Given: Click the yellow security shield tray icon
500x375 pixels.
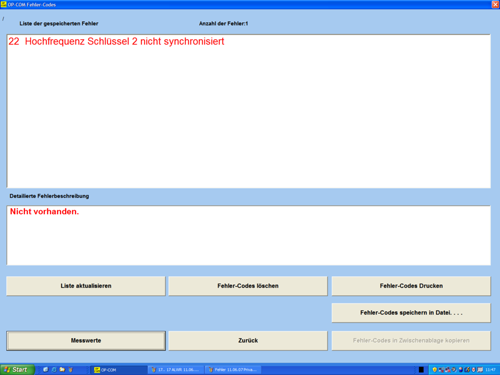Looking at the screenshot, I should pyautogui.click(x=435, y=370).
